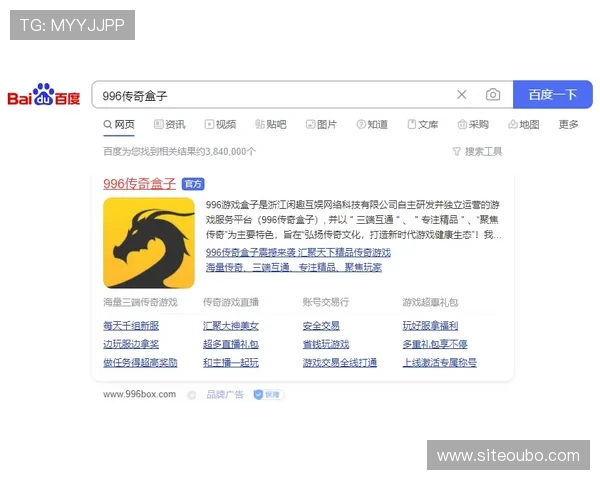The image size is (600, 480).
Task: Click the 保障 shield badge
Action: (268, 395)
